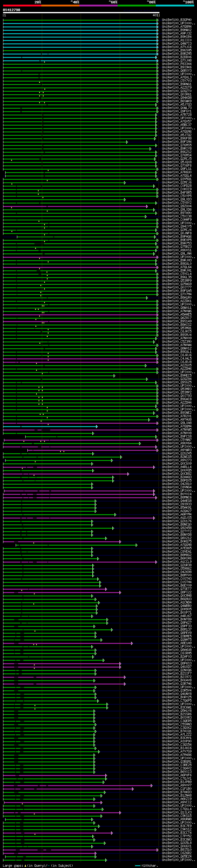Open hit UniRef100_B2DD06
Screen dimensions: 197x868
tap(177, 57)
